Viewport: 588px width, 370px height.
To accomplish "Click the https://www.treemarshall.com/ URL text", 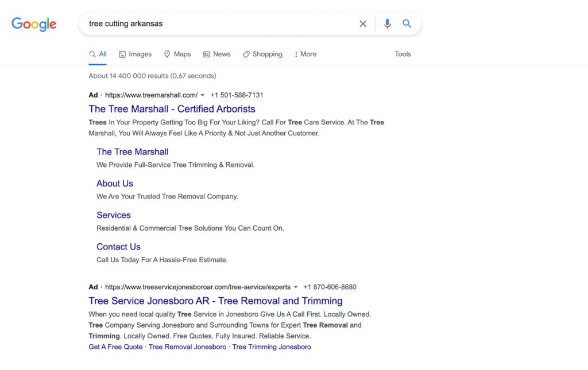I will [151, 95].
